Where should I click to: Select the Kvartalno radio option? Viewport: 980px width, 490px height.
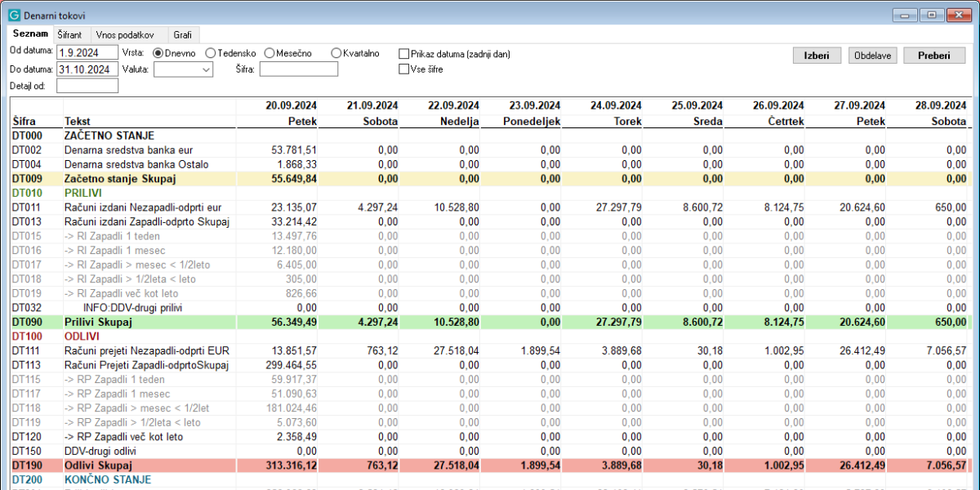pyautogui.click(x=336, y=53)
